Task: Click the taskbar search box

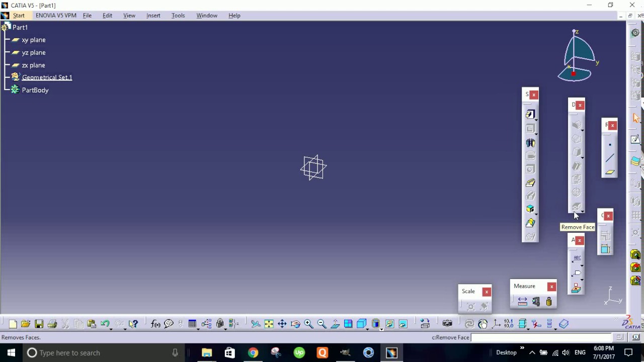Action: 104,353
